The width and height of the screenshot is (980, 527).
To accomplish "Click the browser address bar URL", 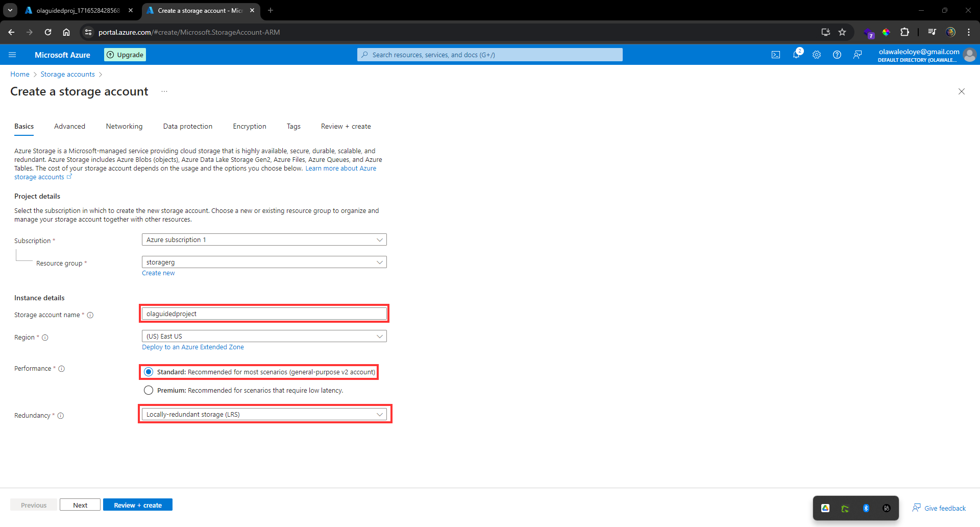I will [189, 32].
